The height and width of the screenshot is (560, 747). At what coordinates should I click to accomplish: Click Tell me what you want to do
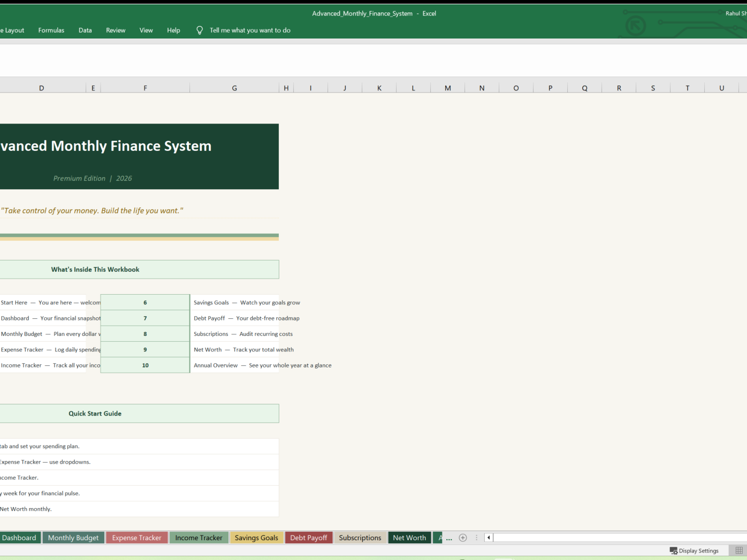coord(250,30)
